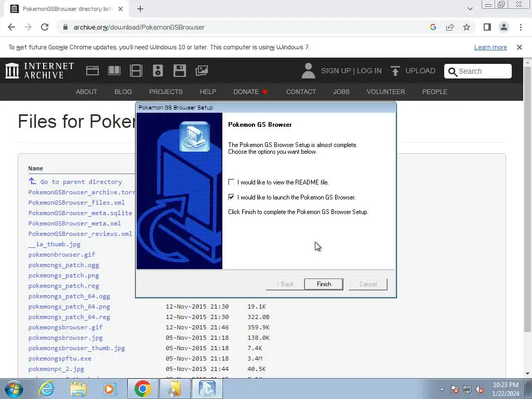Viewport: 532px width, 399px height.
Task: Open PokemonGSBrowser_meta.xml link
Action: [74, 223]
